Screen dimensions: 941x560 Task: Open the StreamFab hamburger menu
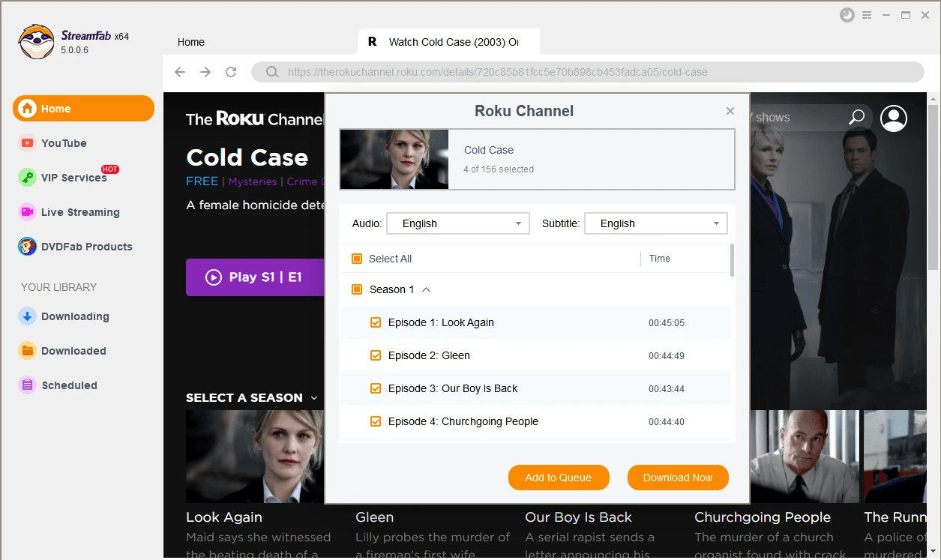867,15
